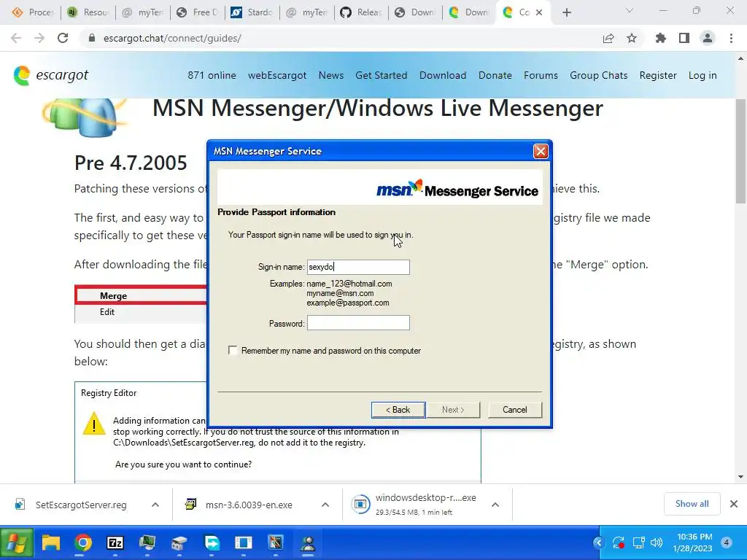Click the MSN Messenger taskbar icon

pyautogui.click(x=309, y=542)
